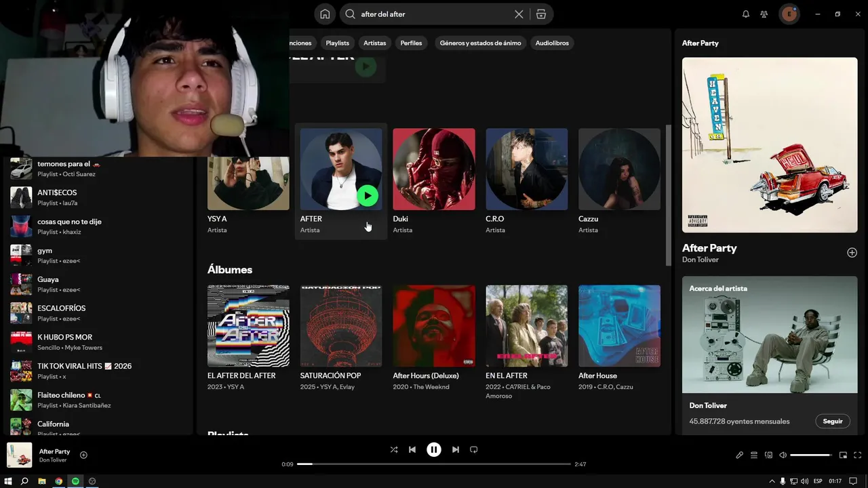Filter results by Artistas
The height and width of the screenshot is (488, 868).
tap(374, 43)
